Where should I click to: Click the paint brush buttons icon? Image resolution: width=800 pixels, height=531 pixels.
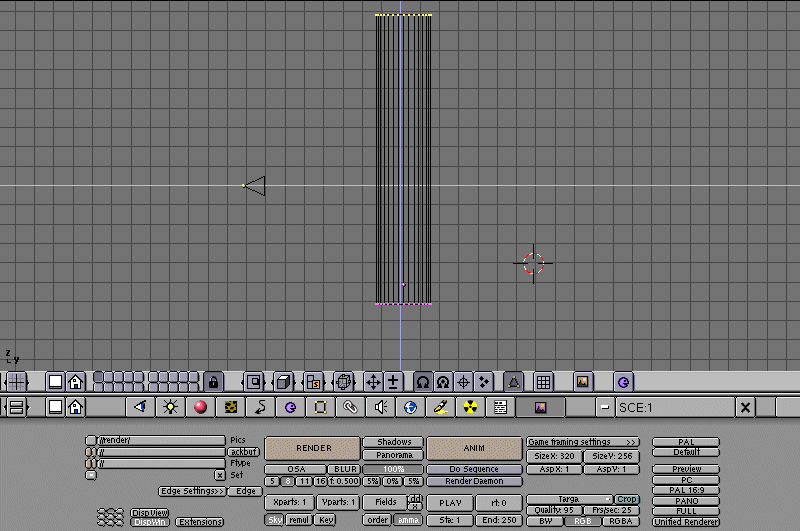click(x=440, y=407)
